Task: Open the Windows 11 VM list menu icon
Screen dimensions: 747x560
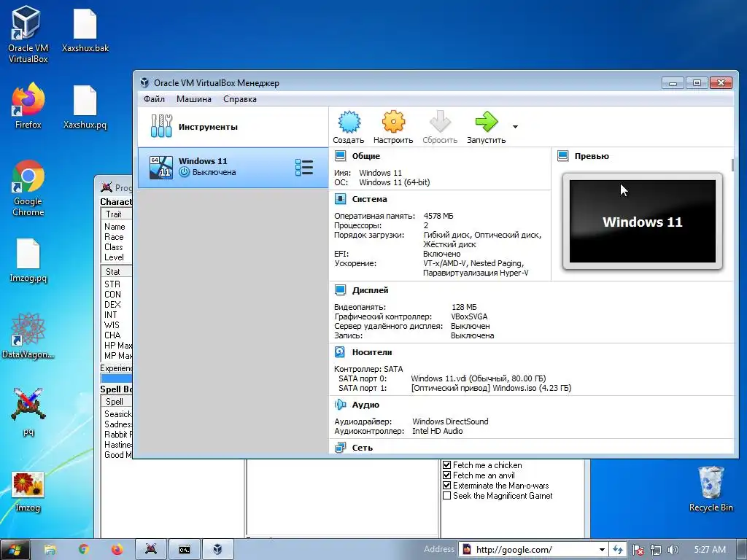Action: click(304, 167)
